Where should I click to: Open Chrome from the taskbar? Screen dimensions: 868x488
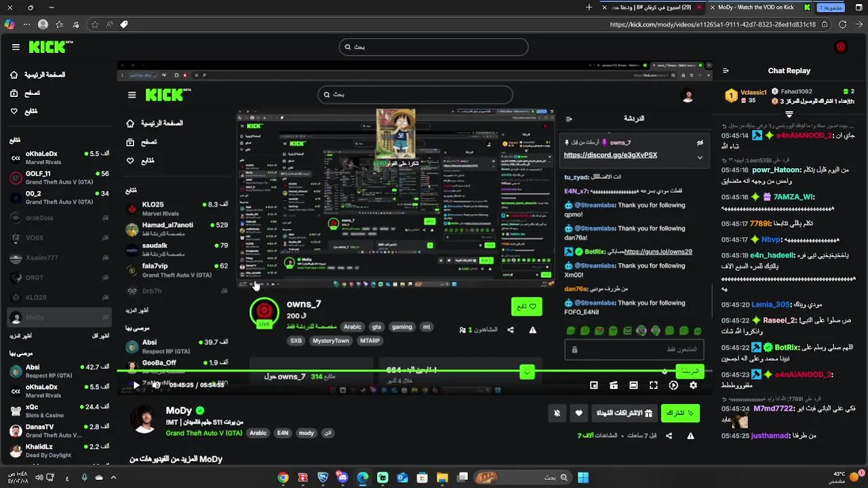283,478
